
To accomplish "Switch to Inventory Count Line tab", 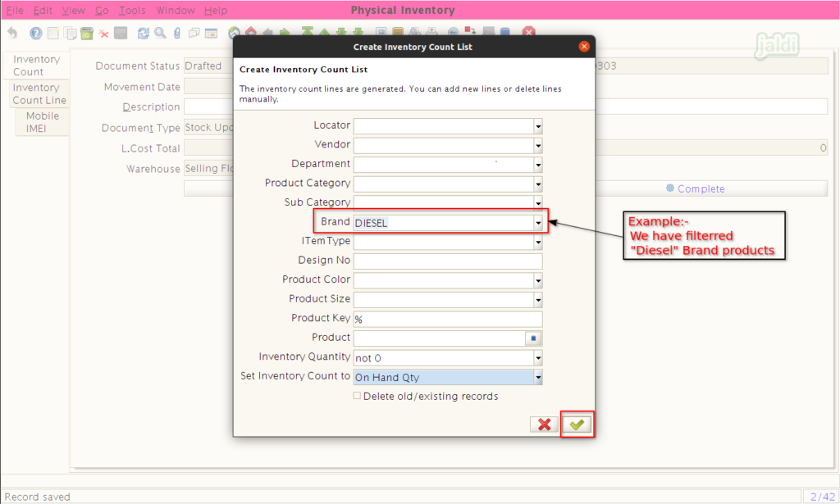I will pos(39,93).
